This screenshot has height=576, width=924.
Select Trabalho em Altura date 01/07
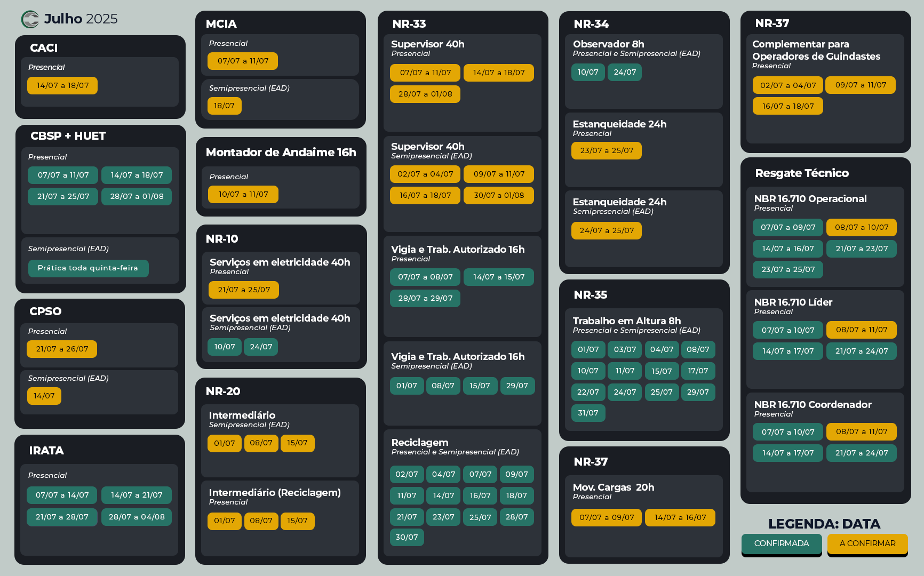(588, 349)
